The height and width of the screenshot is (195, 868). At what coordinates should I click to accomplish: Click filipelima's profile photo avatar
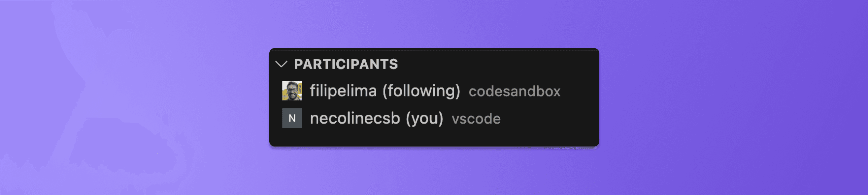click(x=292, y=91)
